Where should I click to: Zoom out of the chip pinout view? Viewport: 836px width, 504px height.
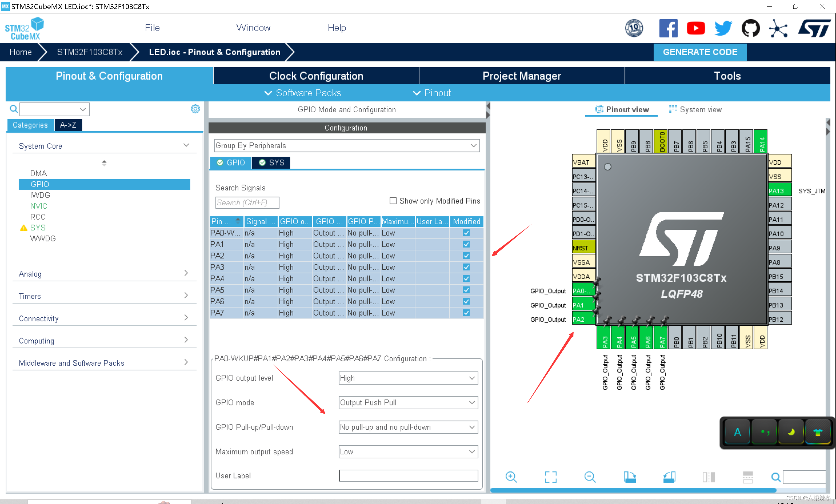click(590, 477)
